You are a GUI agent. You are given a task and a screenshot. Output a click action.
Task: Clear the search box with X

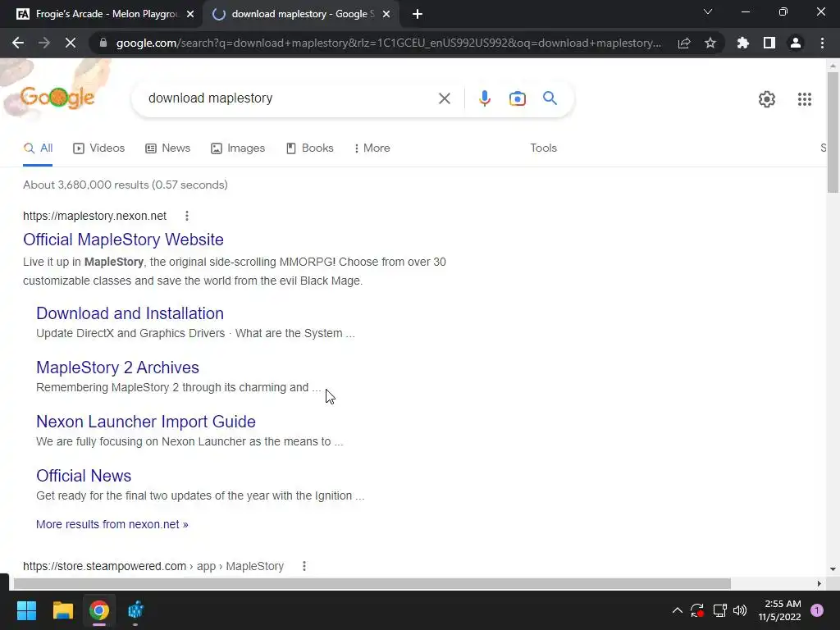pos(444,98)
